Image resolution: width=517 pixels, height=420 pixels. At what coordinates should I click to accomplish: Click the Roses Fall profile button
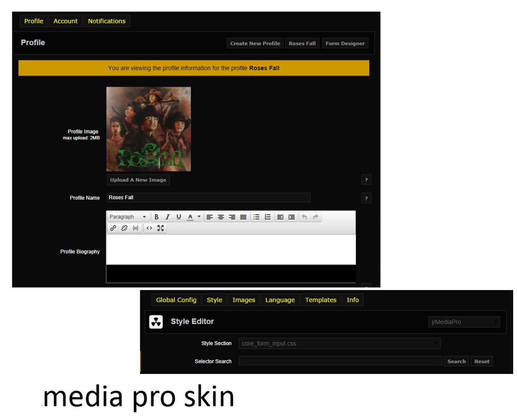point(302,43)
